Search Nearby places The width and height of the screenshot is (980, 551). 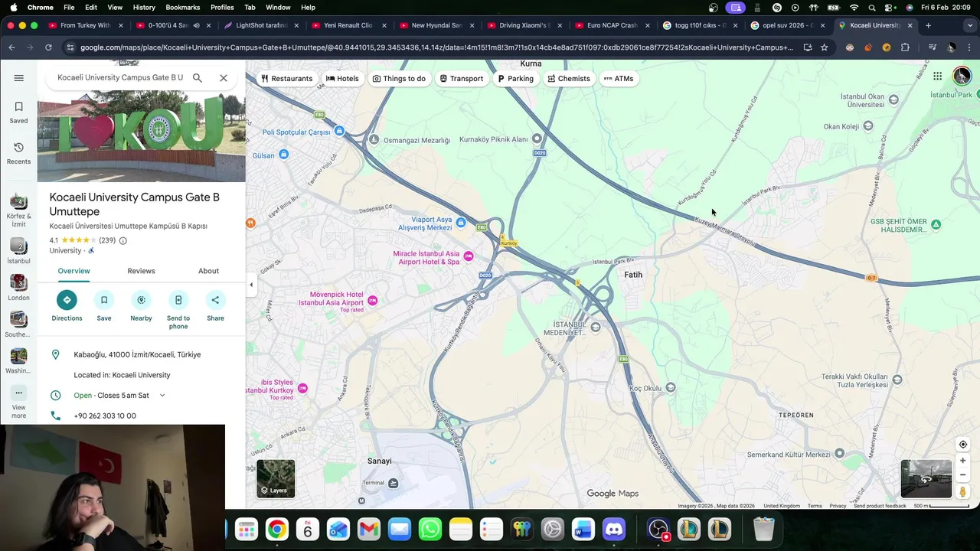[x=141, y=305]
